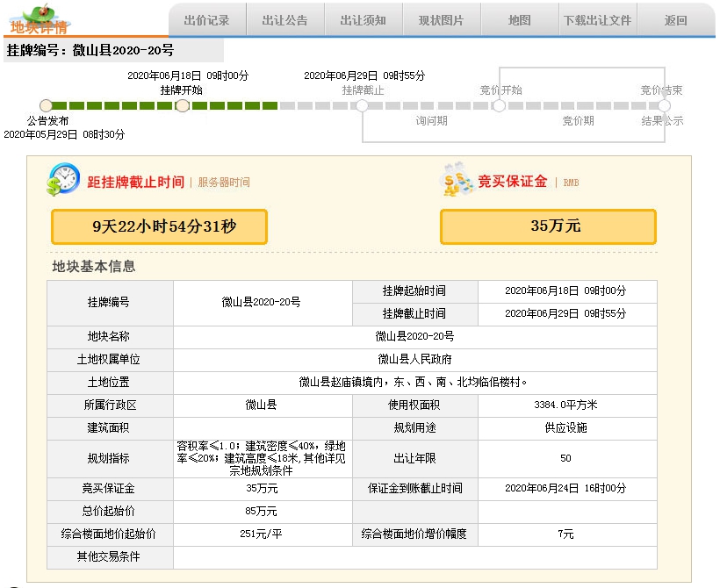View the 现状图片 tab
This screenshot has width=720, height=588.
coord(442,20)
